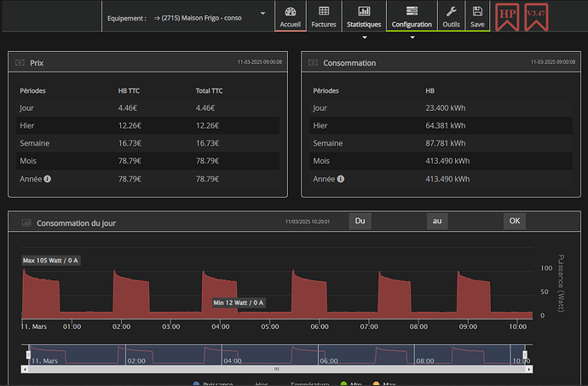
Task: Click the 64.381 kWh Hier value
Action: [x=446, y=125]
